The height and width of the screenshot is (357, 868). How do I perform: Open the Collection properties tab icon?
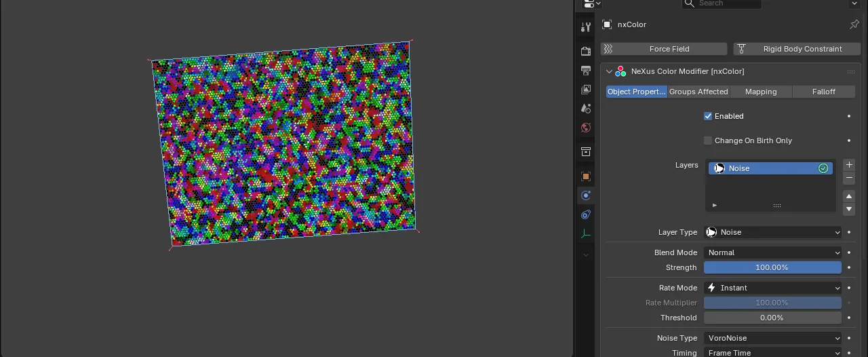[x=586, y=152]
